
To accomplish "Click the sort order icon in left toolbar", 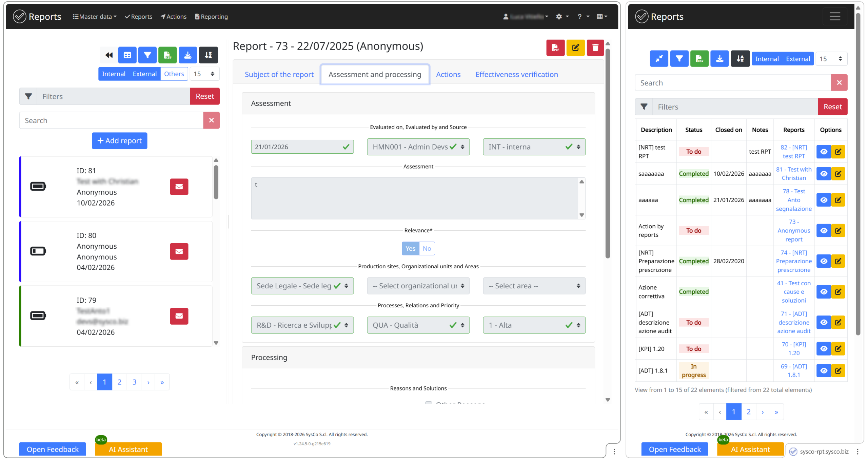I will [208, 55].
